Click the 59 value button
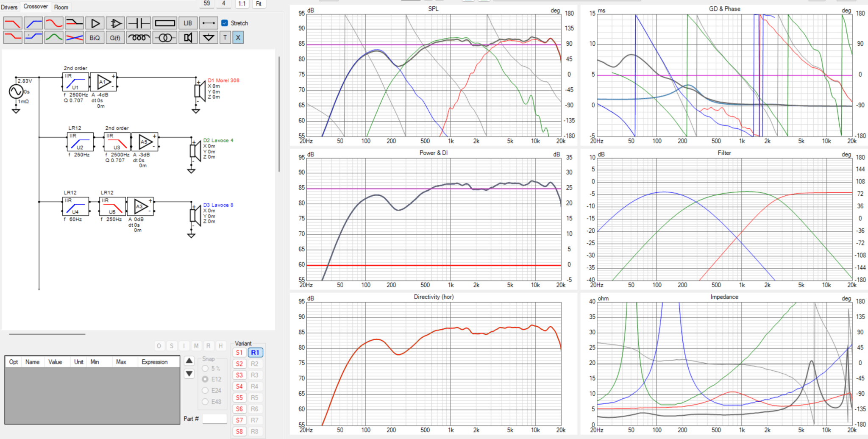Viewport: 868px width, 439px height. coord(207,3)
